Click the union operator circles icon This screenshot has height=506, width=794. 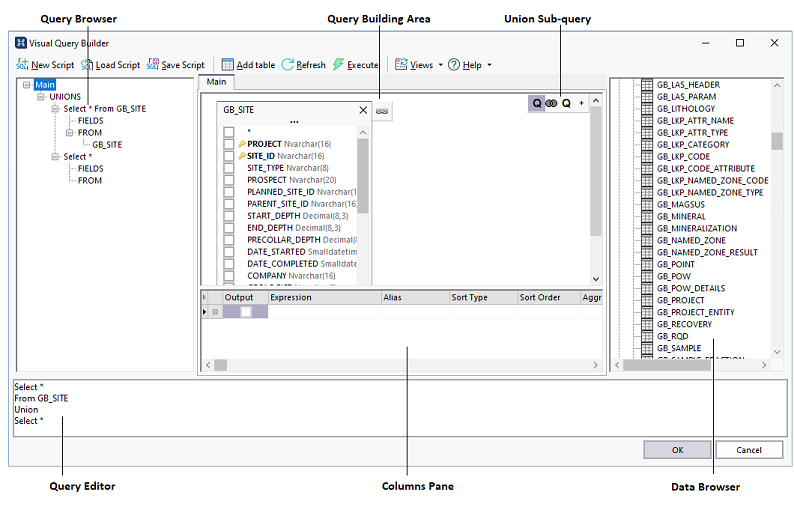tap(551, 103)
